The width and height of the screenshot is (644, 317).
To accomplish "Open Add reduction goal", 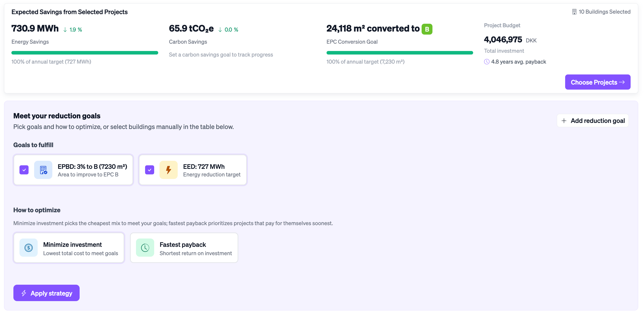I will [593, 120].
